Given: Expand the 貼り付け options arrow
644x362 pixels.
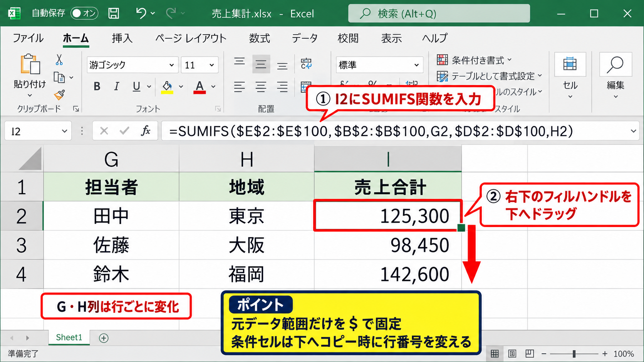Looking at the screenshot, I should tap(30, 95).
